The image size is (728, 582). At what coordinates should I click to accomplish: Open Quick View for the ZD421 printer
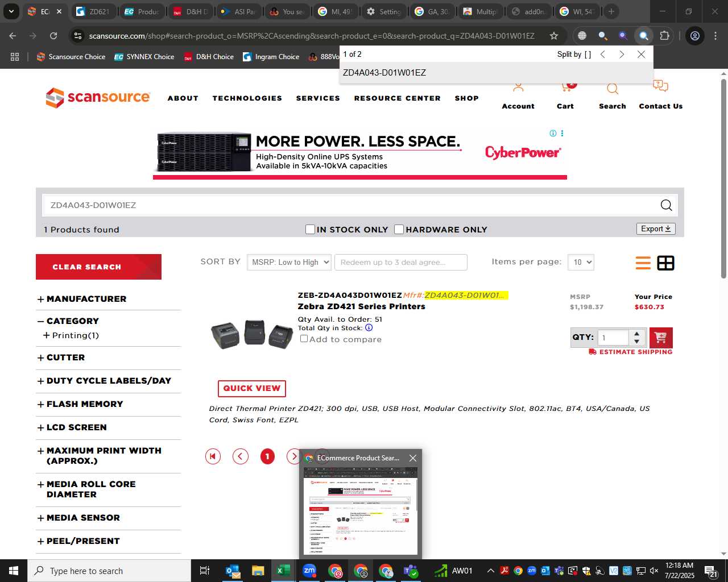pyautogui.click(x=251, y=388)
